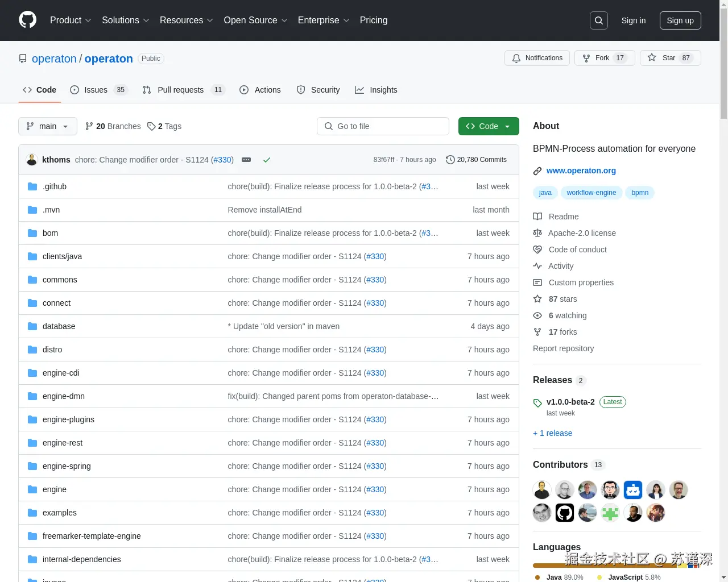Open the link icon beside www.operaton.org
728x582 pixels.
[537, 171]
